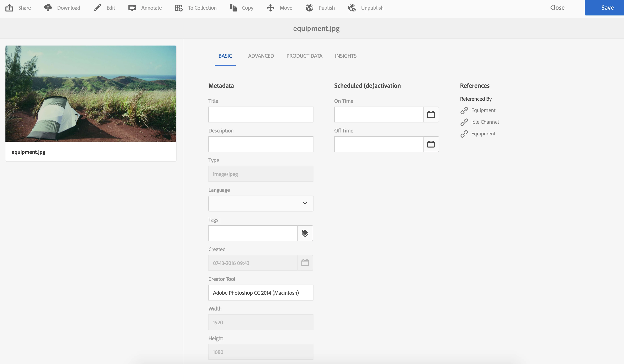
Task: Click the equipment.jpg tent thumbnail
Action: pos(91,93)
